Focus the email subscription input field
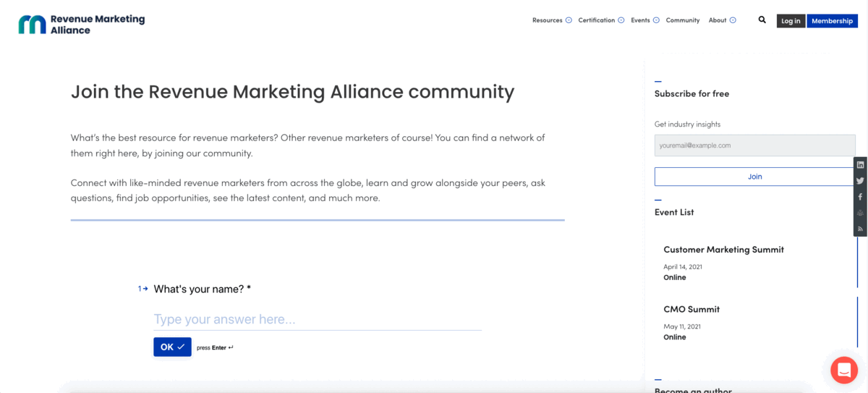Image resolution: width=868 pixels, height=393 pixels. [x=754, y=145]
